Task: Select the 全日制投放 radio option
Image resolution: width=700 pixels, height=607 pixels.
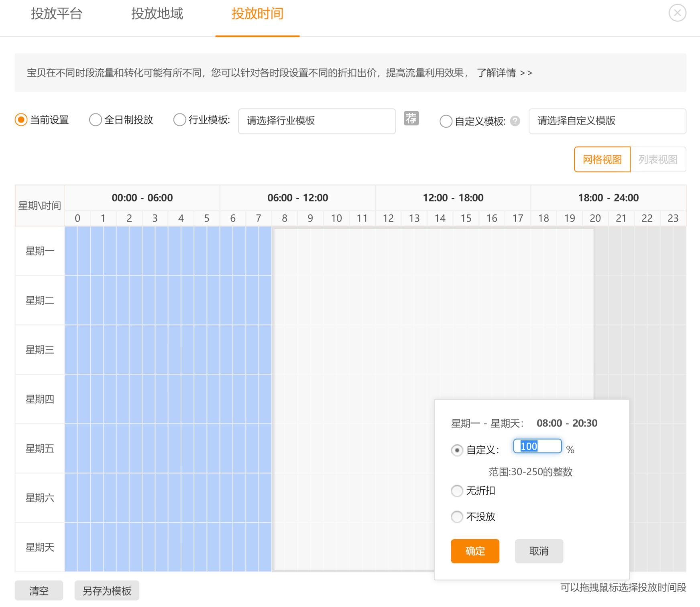Action: [95, 120]
